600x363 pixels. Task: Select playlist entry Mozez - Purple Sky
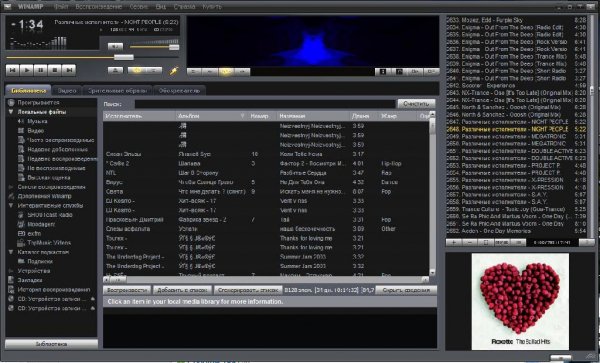pos(516,20)
